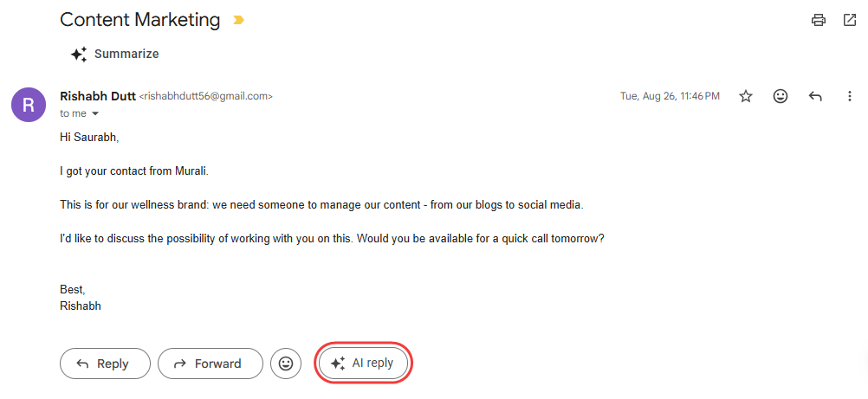Star this email message
The height and width of the screenshot is (399, 868).
coord(746,96)
